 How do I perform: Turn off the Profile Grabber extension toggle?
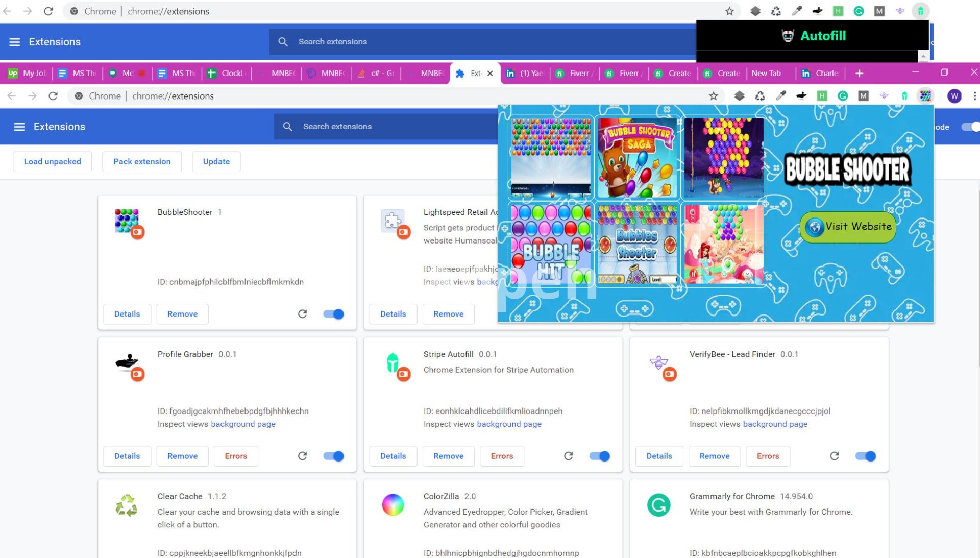pos(333,456)
